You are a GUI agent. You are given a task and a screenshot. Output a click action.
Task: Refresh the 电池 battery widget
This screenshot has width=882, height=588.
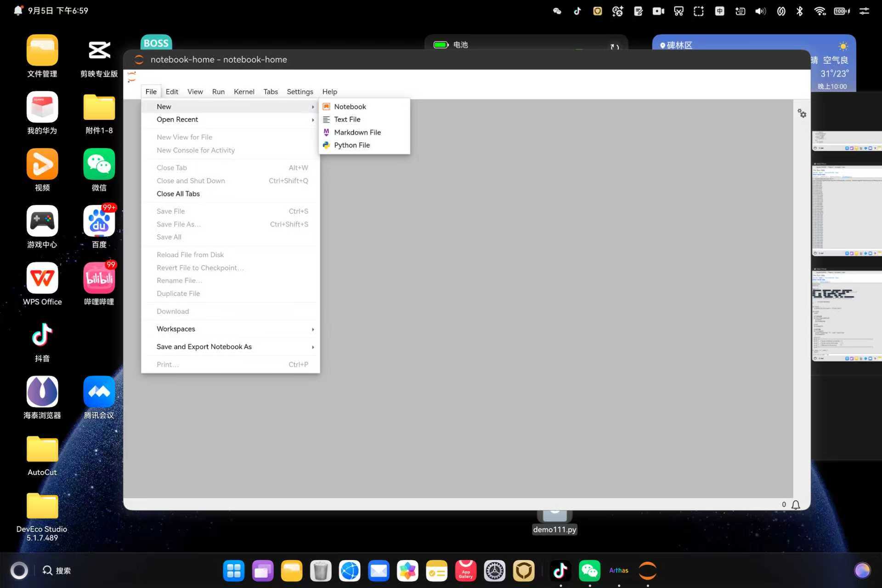(x=615, y=47)
